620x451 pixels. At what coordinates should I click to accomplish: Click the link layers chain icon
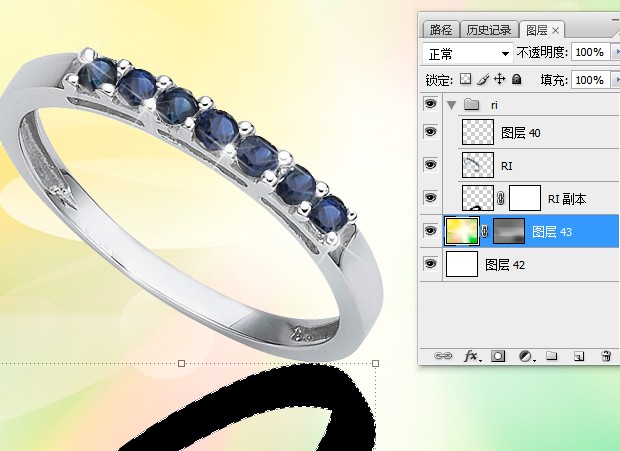point(443,356)
